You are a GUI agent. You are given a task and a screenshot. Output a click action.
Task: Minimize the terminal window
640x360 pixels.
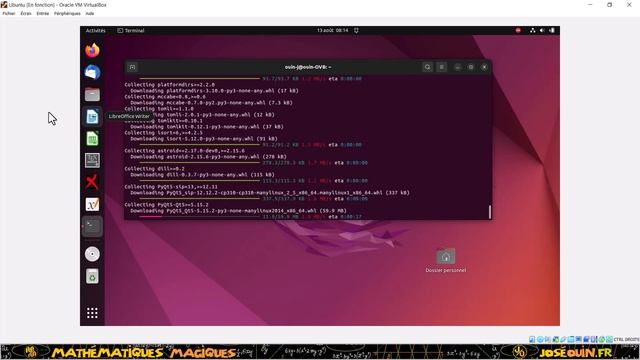click(458, 67)
